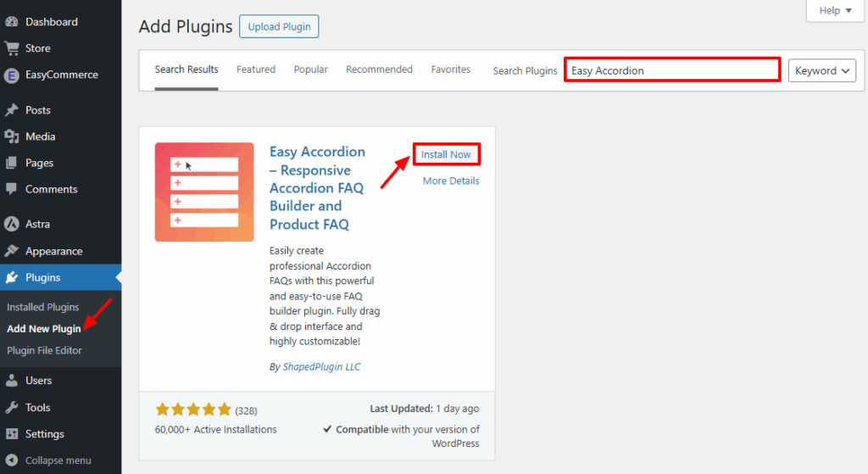Click the Store shopping cart icon

[12, 48]
